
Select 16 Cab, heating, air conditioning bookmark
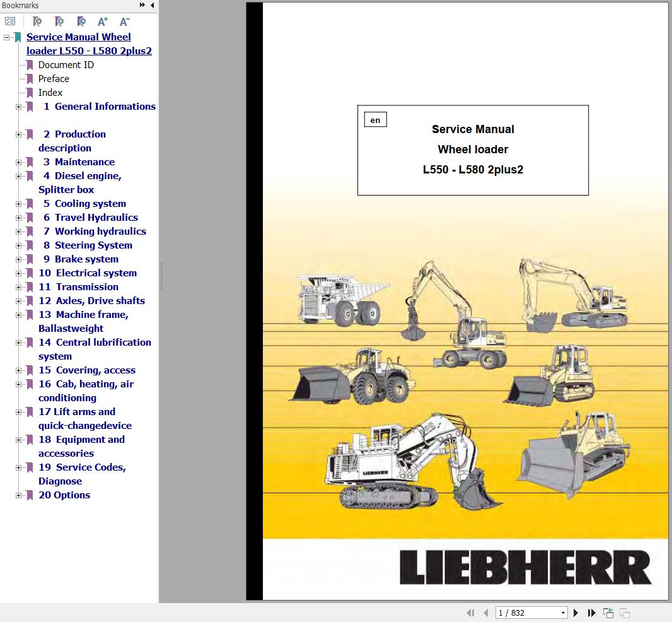(x=86, y=390)
